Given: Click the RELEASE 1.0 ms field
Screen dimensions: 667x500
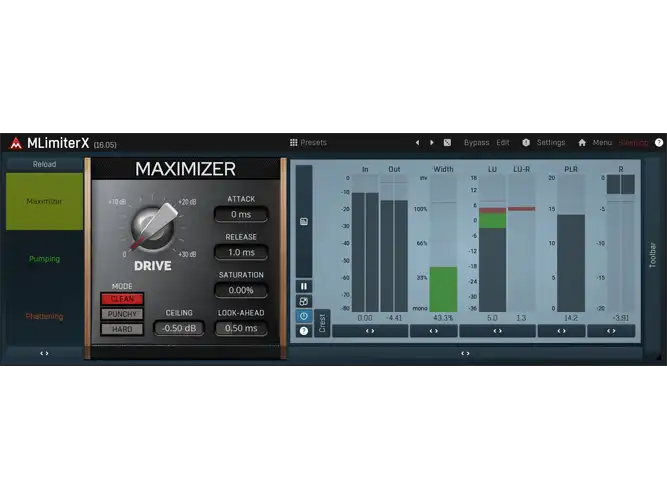Looking at the screenshot, I should tap(241, 252).
